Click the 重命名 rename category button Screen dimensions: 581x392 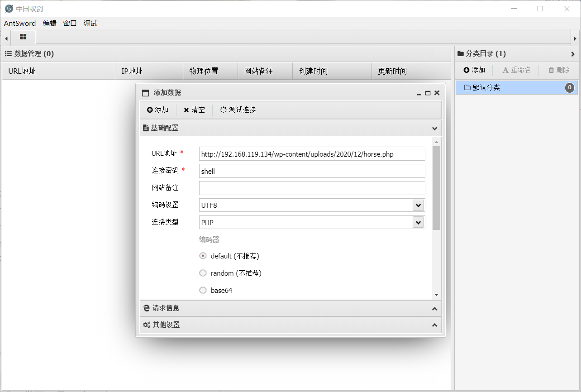pos(517,70)
